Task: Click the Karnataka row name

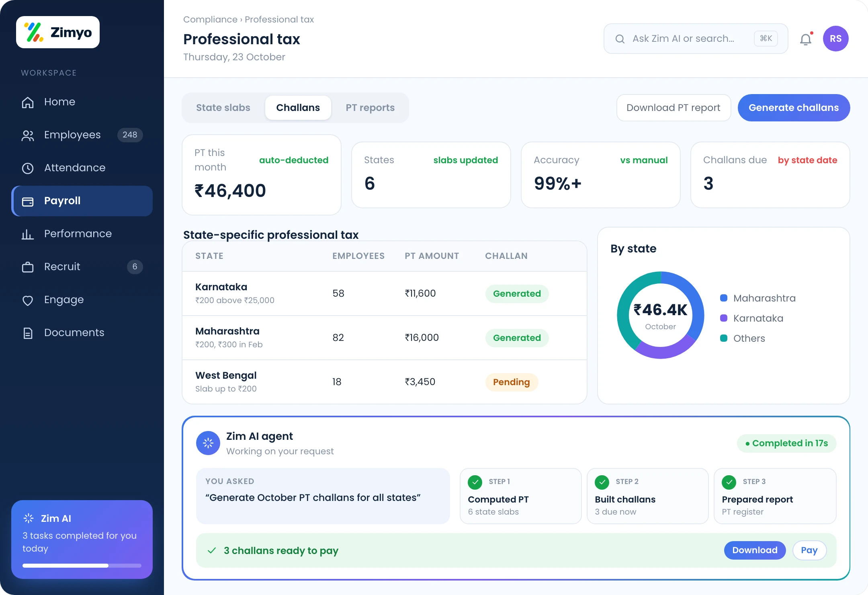Action: tap(221, 287)
